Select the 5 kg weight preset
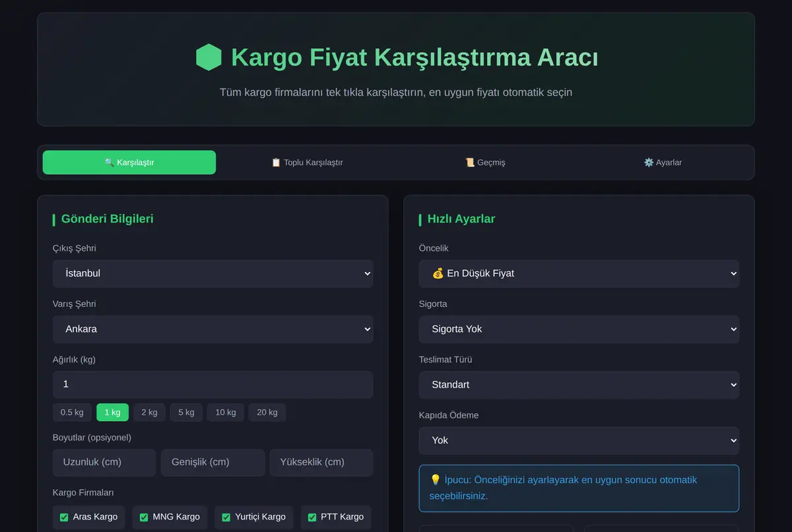 tap(186, 413)
